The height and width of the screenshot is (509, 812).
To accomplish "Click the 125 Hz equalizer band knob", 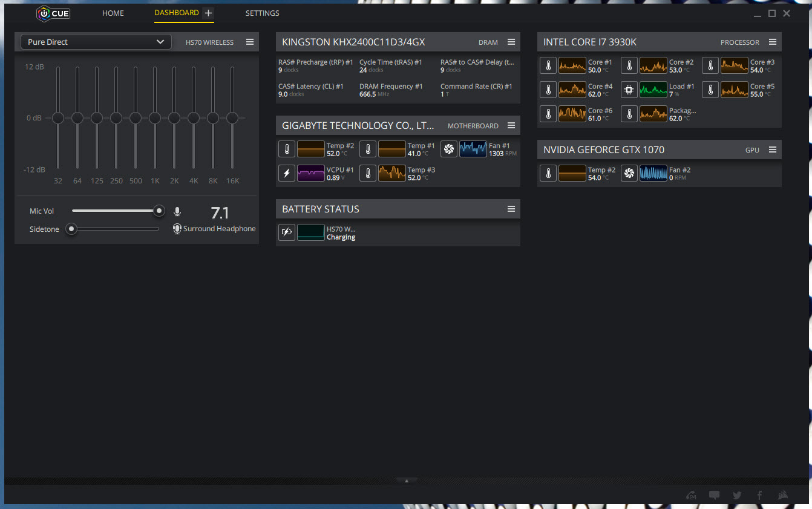I will 97,118.
